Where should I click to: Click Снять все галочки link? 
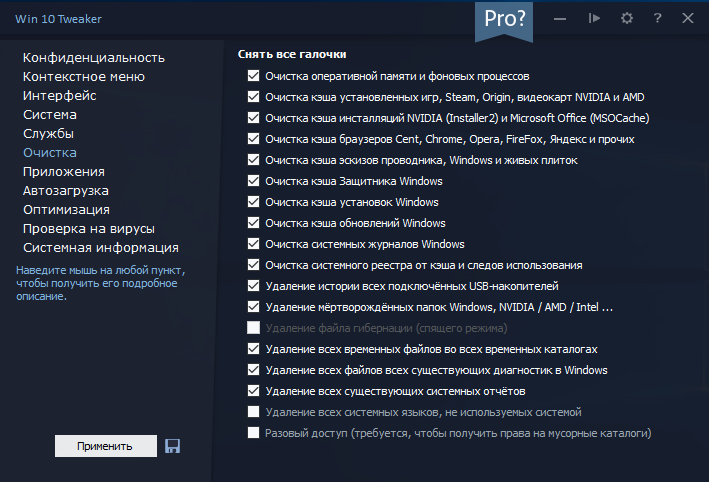292,54
